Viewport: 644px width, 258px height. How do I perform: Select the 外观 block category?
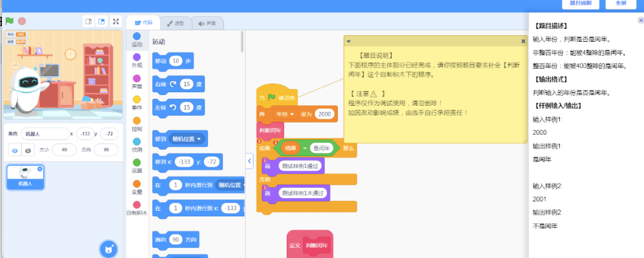tap(137, 61)
